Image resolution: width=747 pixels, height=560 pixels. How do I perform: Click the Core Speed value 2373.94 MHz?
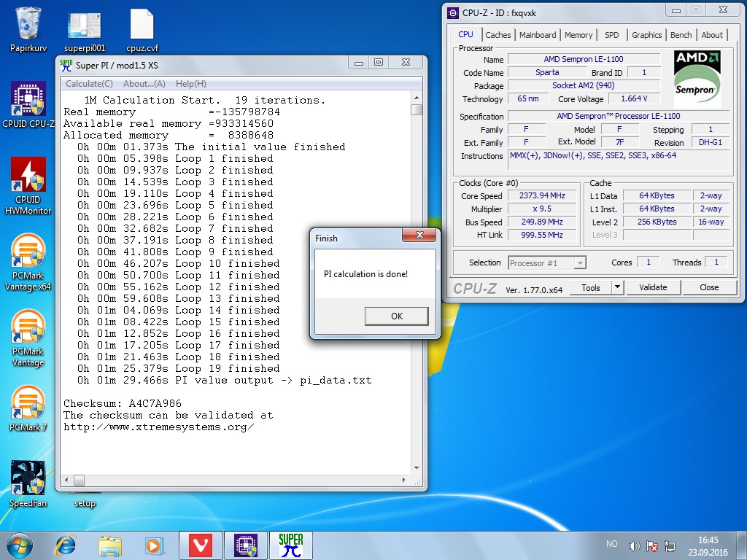(542, 195)
